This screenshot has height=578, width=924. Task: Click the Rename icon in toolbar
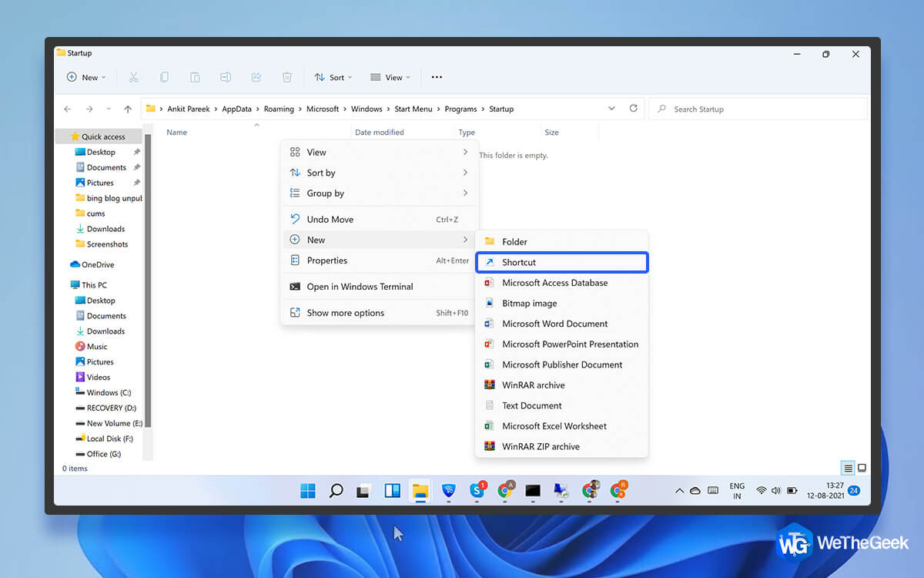point(226,77)
